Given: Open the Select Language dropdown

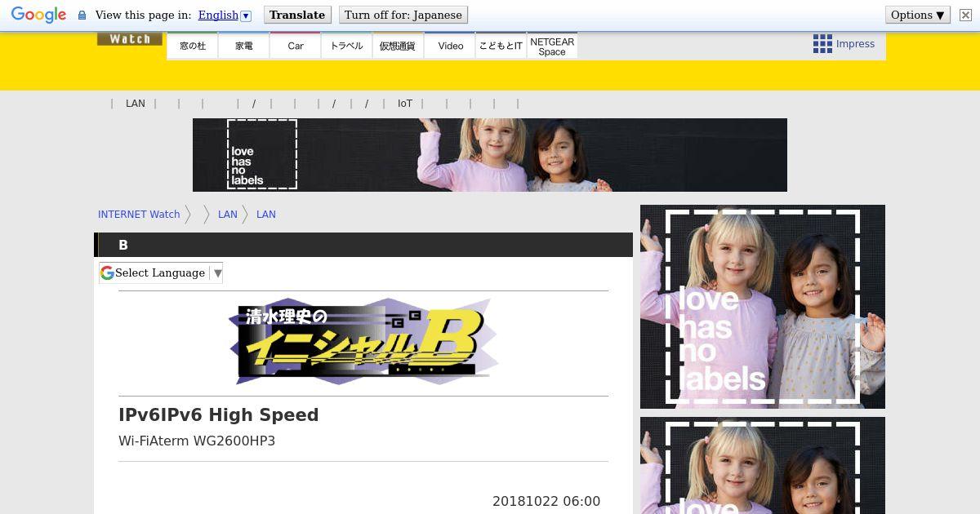Looking at the screenshot, I should (161, 273).
